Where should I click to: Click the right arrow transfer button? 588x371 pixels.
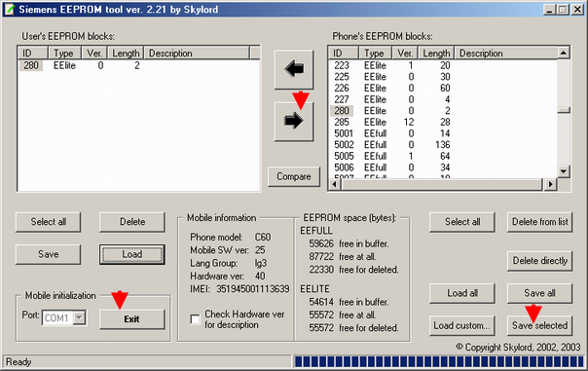click(x=294, y=121)
